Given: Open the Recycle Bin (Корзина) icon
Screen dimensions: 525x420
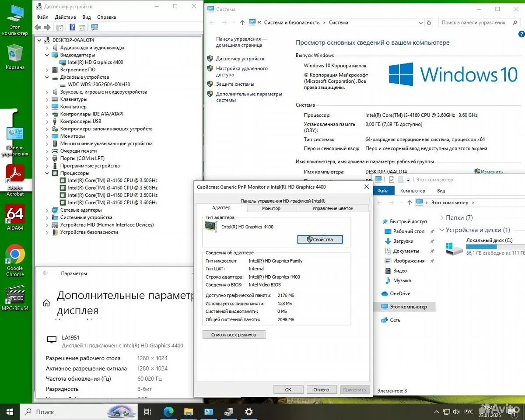Looking at the screenshot, I should pyautogui.click(x=15, y=57).
